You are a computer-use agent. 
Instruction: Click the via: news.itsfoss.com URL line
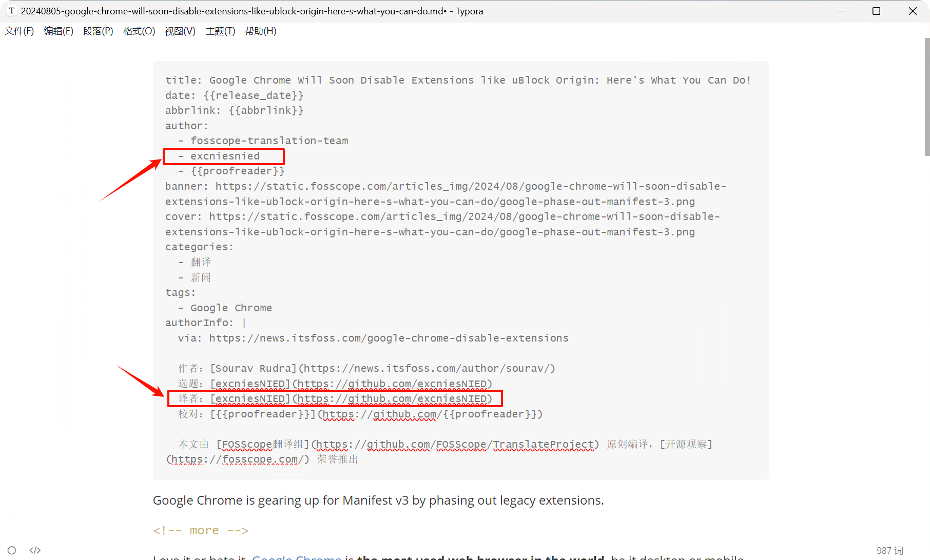tap(373, 338)
